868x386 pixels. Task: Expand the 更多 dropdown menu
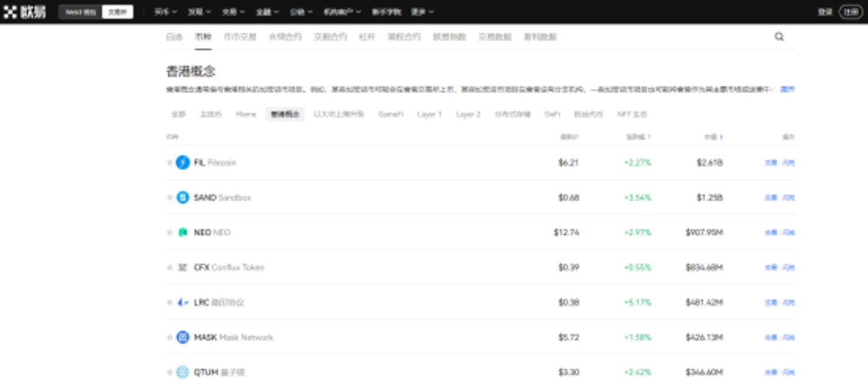(x=422, y=12)
